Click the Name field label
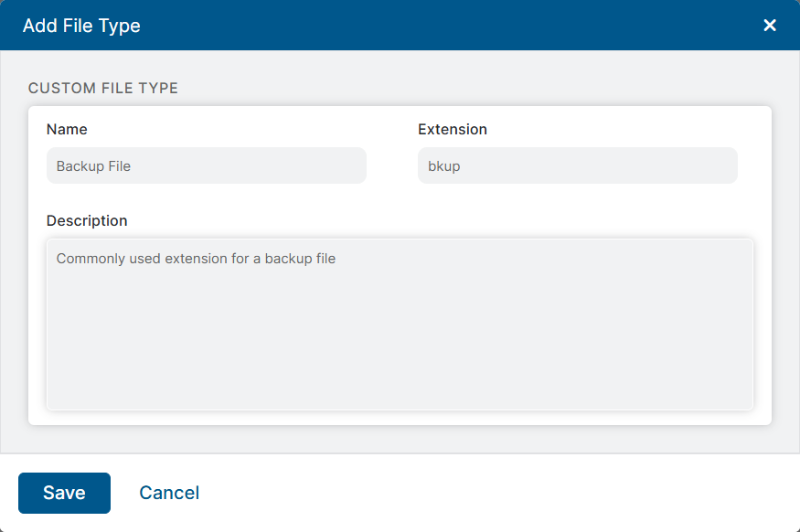Screen dimensions: 800x532 pyautogui.click(x=67, y=130)
